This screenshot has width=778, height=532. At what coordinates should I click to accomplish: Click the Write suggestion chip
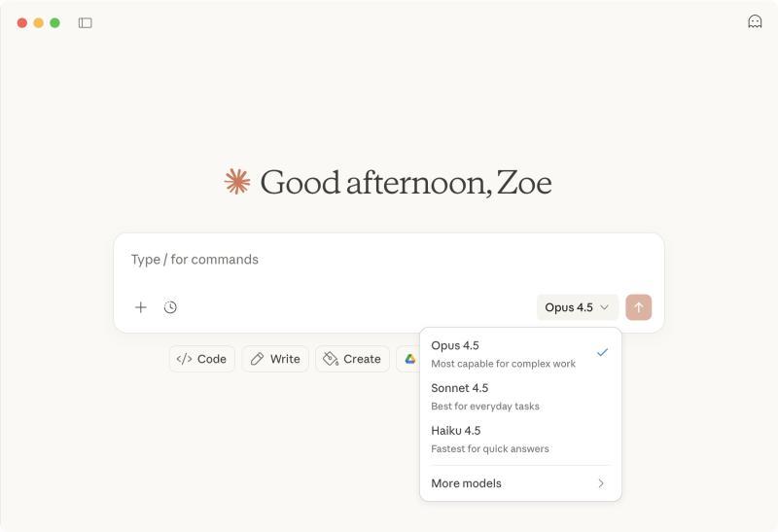point(275,359)
